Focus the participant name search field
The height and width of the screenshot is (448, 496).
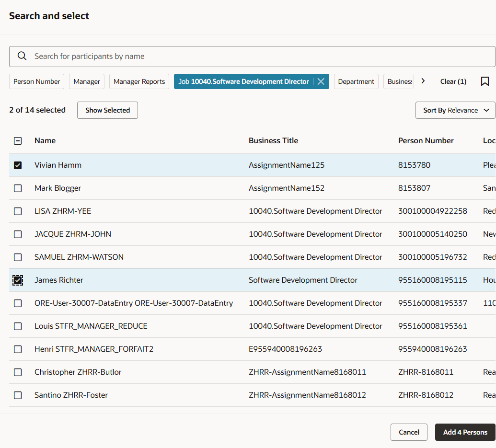252,56
